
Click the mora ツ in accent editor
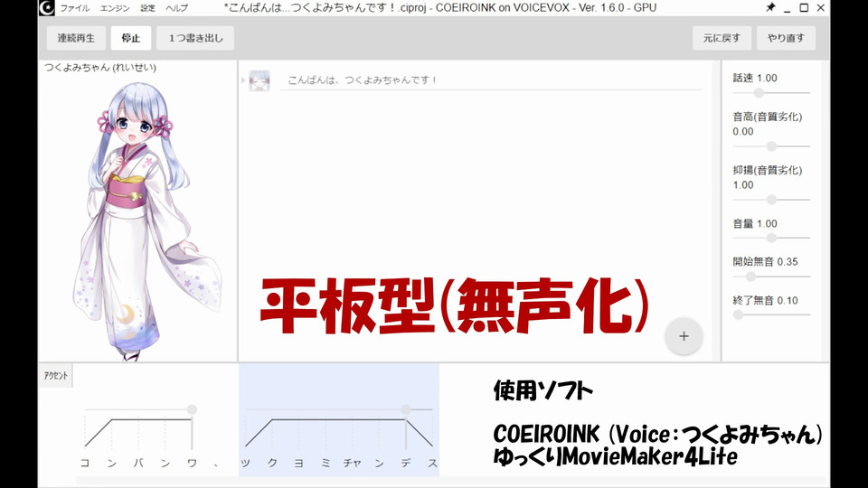[x=245, y=463]
